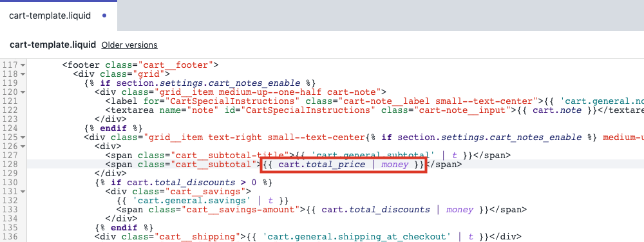Click the closing div on line 123
This screenshot has height=242, width=644.
tap(111, 119)
